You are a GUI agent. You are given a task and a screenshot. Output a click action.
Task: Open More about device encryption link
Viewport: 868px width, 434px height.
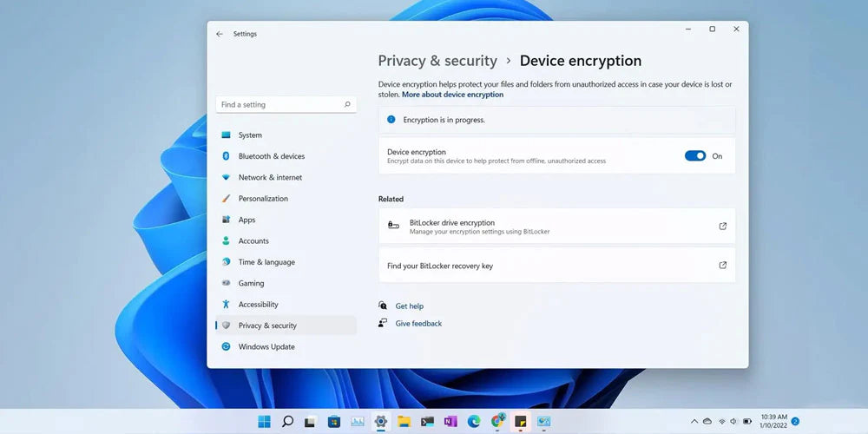452,95
